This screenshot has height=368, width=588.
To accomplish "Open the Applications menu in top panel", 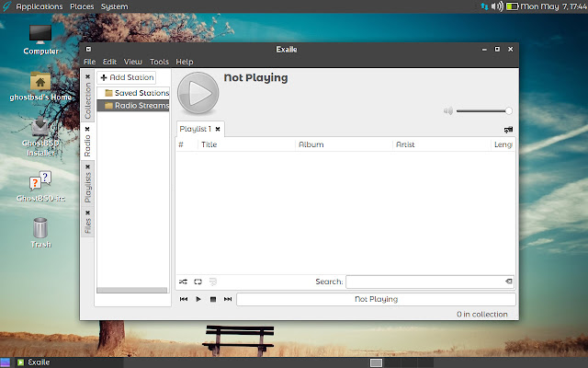I will coord(39,6).
